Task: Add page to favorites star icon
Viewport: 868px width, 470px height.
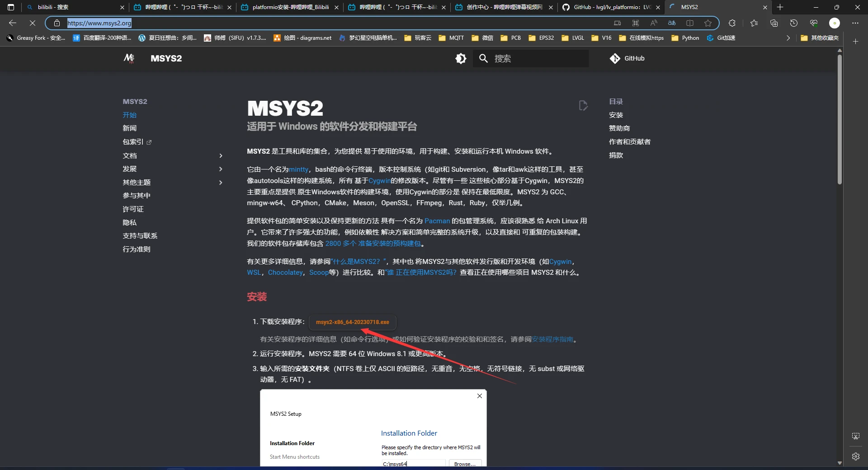Action: (708, 23)
